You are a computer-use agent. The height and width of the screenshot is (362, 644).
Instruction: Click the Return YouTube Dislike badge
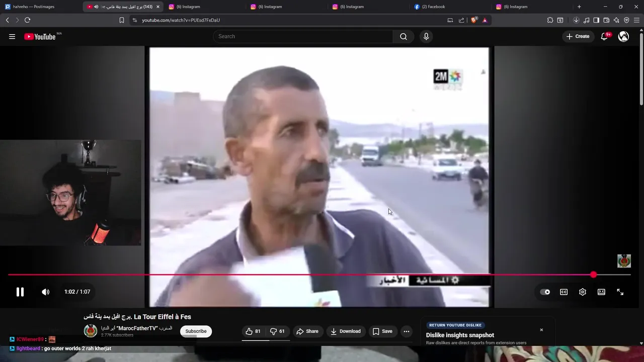pos(455,325)
